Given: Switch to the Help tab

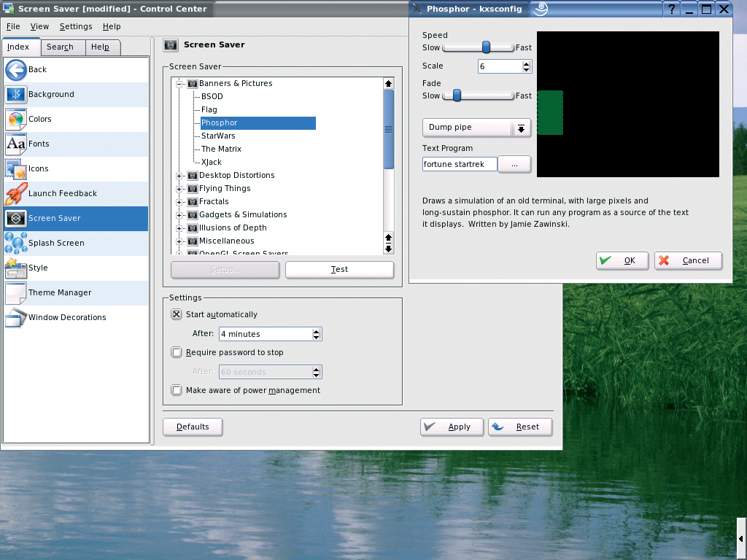Looking at the screenshot, I should pos(103,47).
